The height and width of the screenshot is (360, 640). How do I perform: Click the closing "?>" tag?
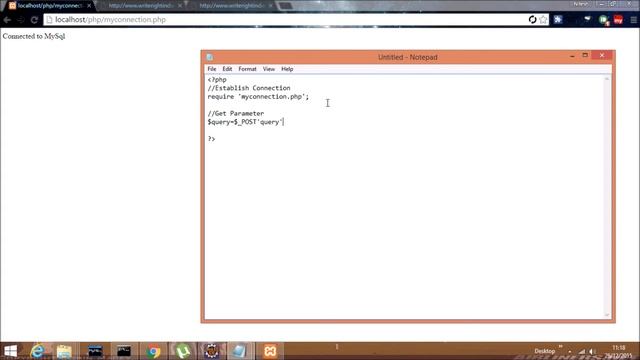[x=211, y=139]
